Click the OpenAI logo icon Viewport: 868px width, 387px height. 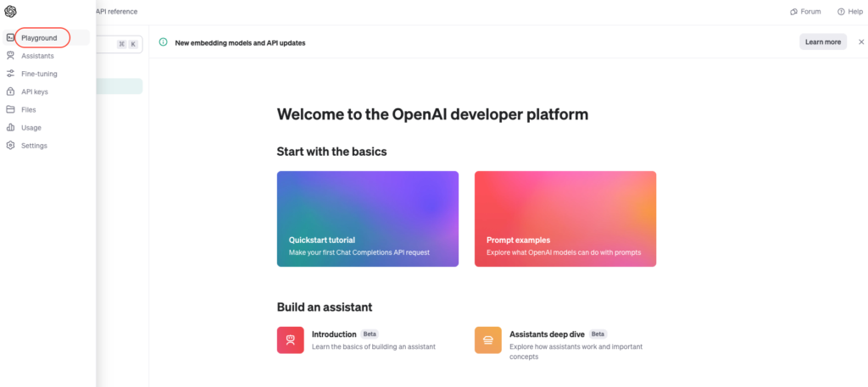(10, 12)
